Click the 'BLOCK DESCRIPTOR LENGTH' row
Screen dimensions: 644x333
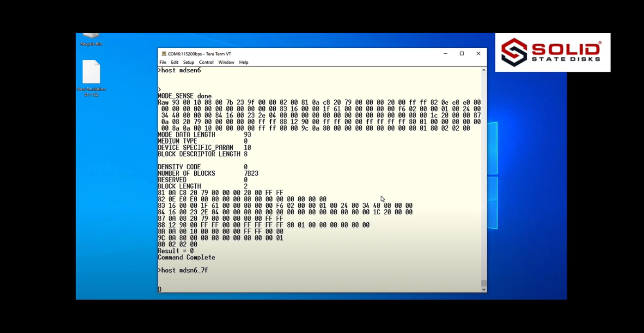(x=203, y=154)
